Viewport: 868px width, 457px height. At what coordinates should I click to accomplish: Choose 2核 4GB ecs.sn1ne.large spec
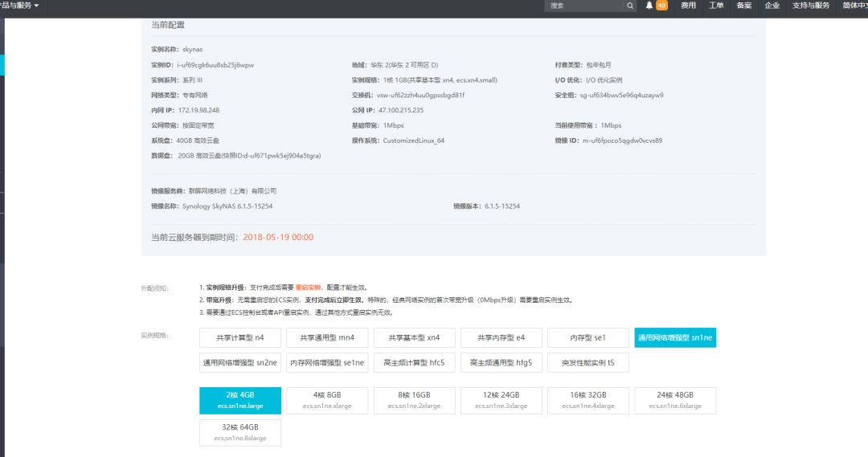240,401
